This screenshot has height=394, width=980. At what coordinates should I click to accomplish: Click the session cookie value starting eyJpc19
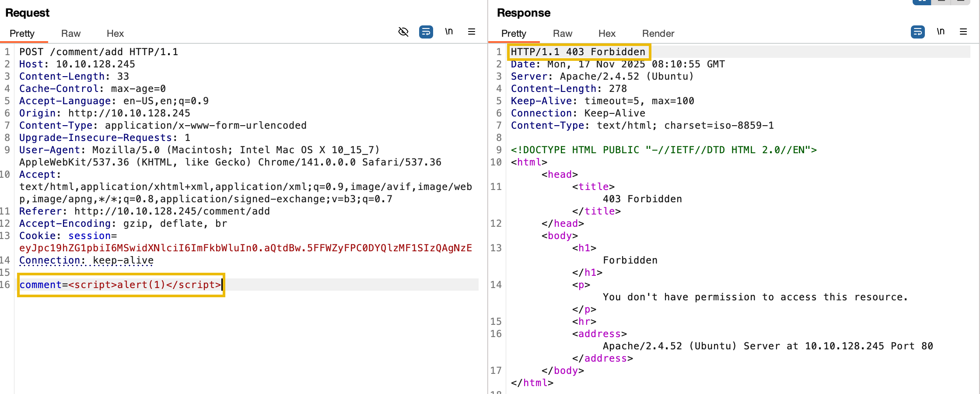click(x=245, y=248)
